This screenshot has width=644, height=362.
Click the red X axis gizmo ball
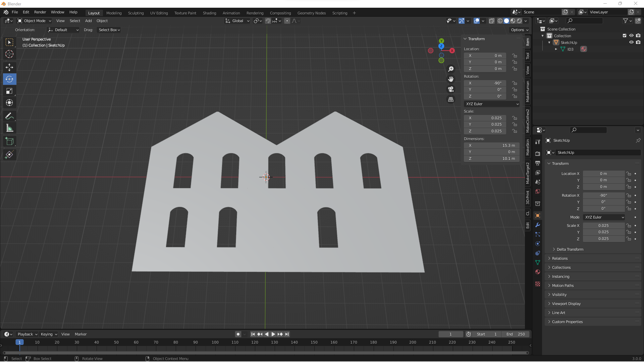click(452, 51)
